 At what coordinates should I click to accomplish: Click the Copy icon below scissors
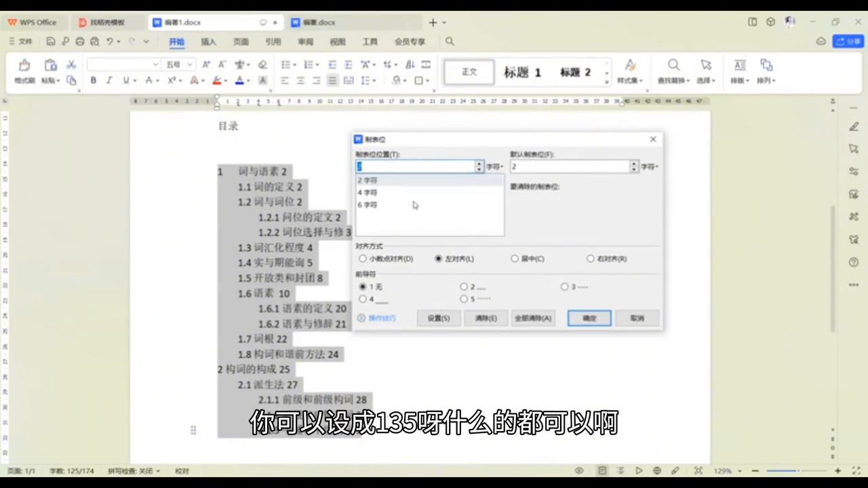pos(71,80)
